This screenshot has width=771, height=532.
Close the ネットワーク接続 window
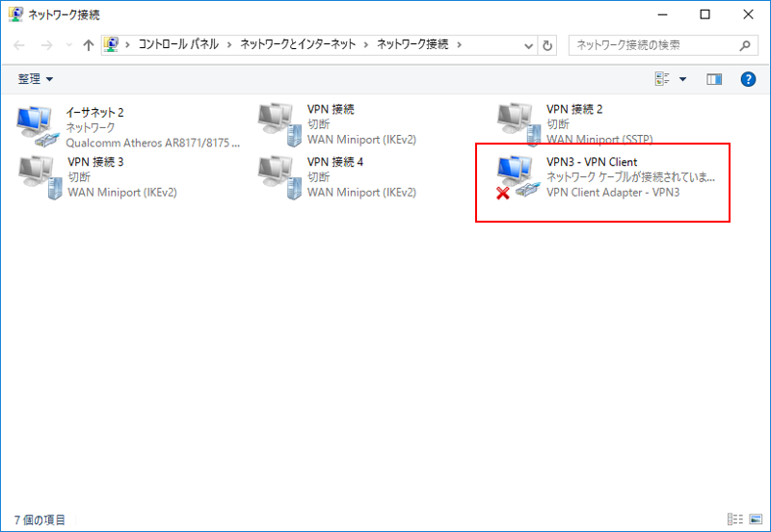pyautogui.click(x=748, y=14)
